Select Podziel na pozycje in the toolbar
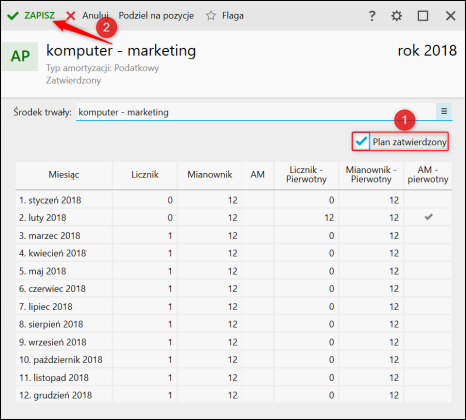This screenshot has width=466, height=420. pyautogui.click(x=156, y=16)
